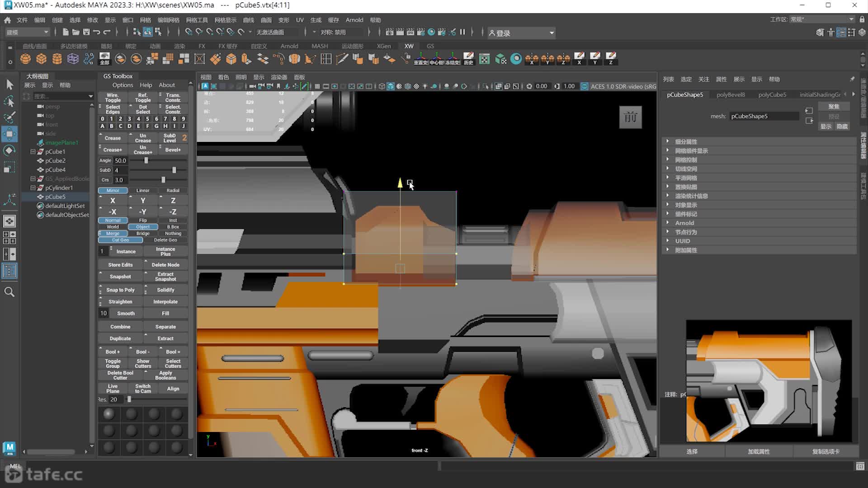Open the 工作区 workspace dropdown
Screen dimensions: 868x488
[x=822, y=19]
